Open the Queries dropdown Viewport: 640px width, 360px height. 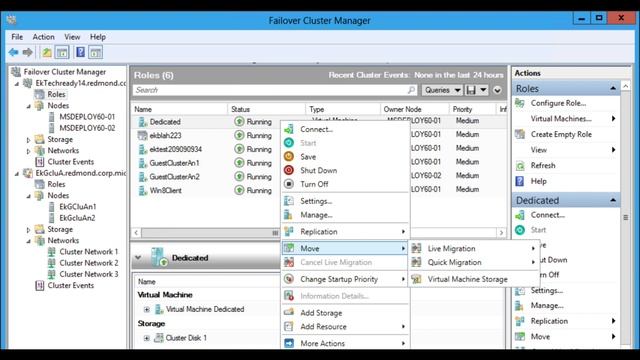[x=442, y=90]
